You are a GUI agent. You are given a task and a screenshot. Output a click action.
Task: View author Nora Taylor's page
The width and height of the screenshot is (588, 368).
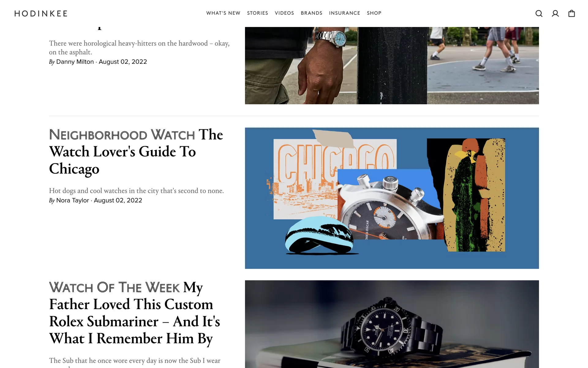click(73, 200)
